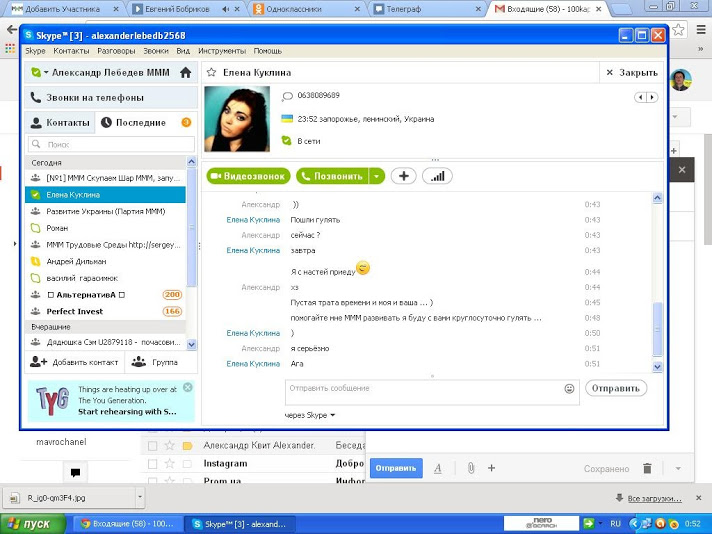The image size is (712, 534).
Task: Close the TYG advertisement banner
Action: [188, 387]
